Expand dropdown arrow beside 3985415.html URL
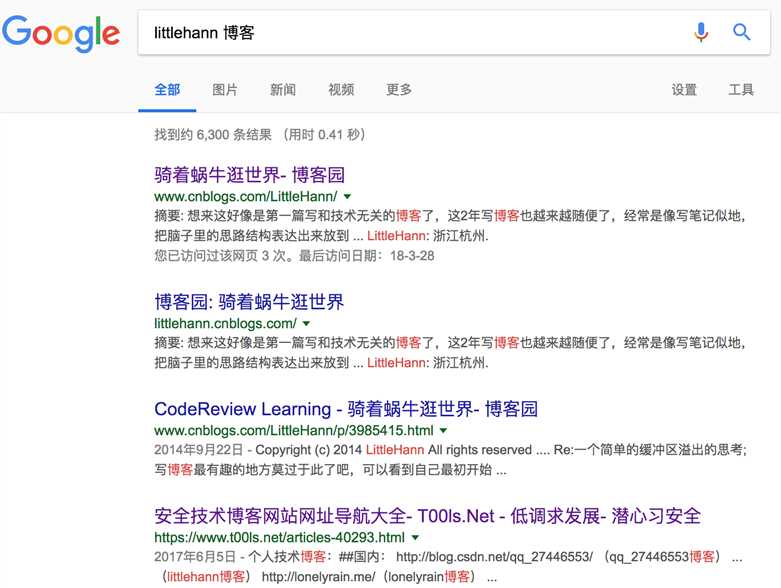Screen dimensions: 781x588 [x=443, y=430]
